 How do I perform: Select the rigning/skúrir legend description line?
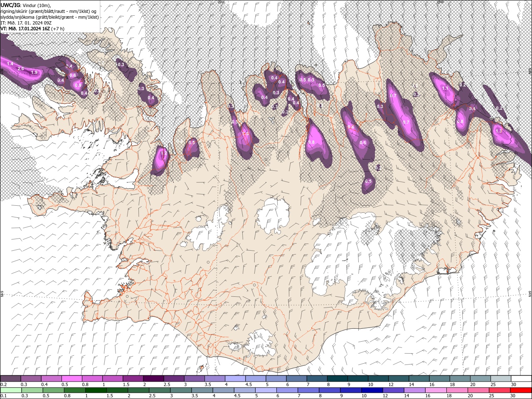point(49,11)
